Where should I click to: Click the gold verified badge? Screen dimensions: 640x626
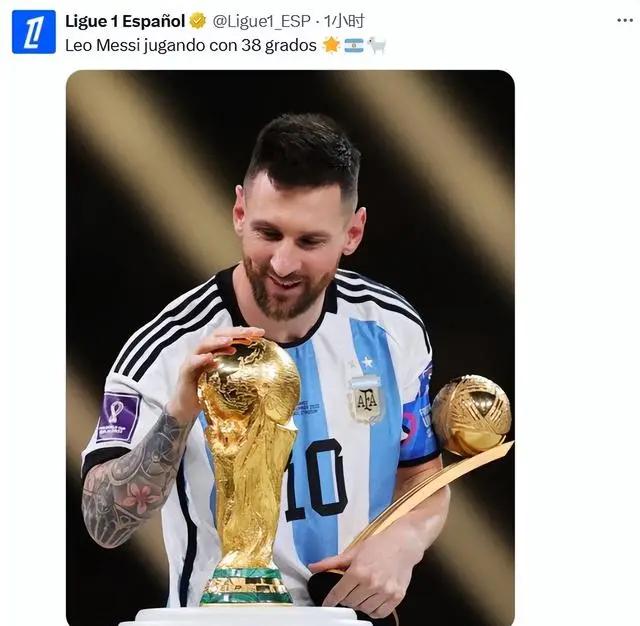198,21
